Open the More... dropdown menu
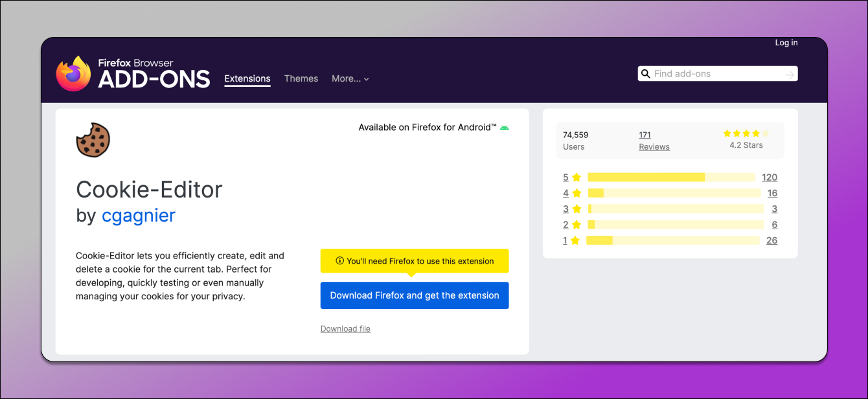 350,78
